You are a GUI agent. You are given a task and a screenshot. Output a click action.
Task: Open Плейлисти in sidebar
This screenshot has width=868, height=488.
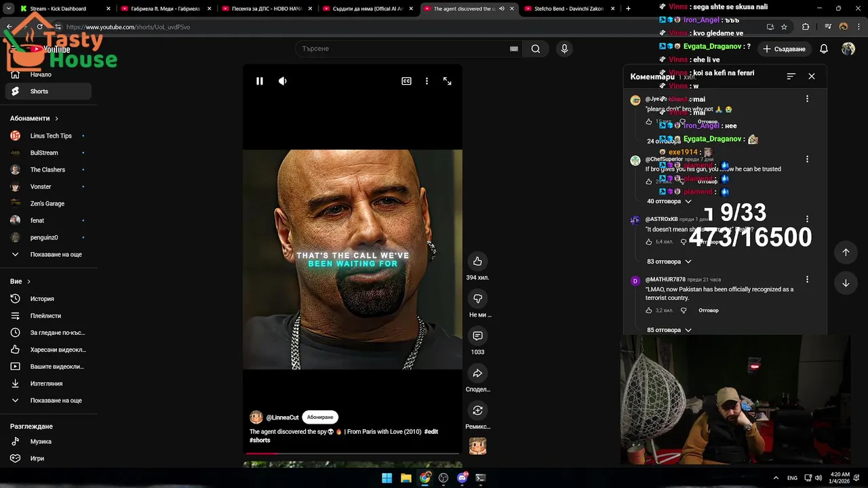coord(47,316)
